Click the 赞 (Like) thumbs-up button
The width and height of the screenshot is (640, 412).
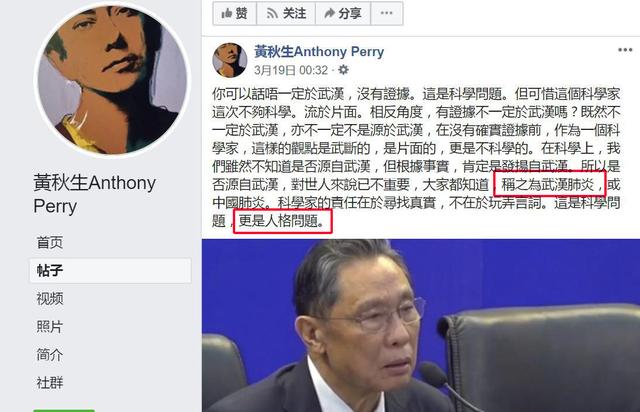(x=235, y=13)
